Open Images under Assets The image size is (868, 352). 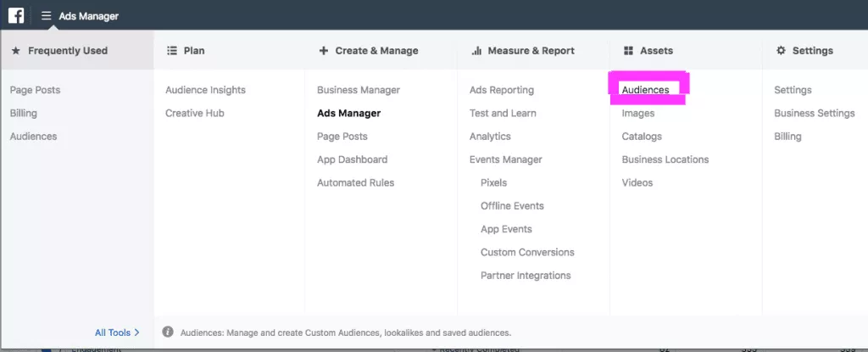(637, 113)
